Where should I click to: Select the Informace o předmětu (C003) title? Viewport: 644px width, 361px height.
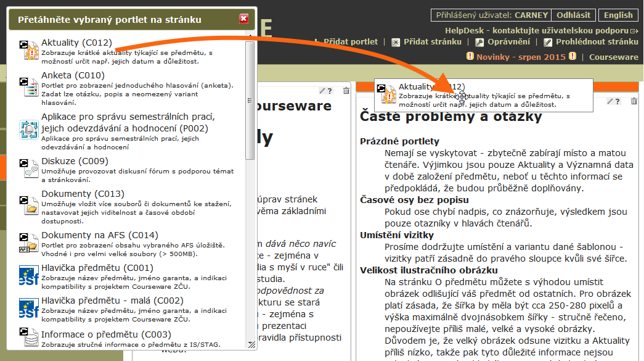tap(106, 334)
